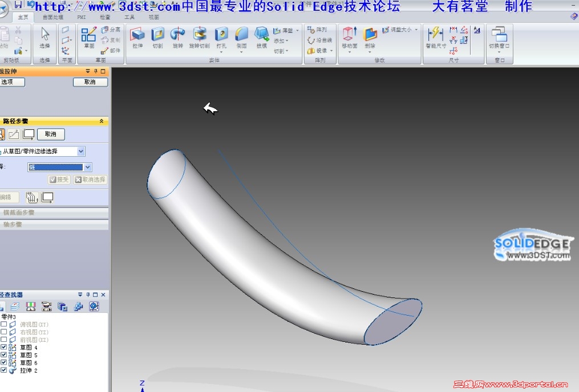Click the first PathFinder toolbar icon with layers
579x392 pixels.
15,307
